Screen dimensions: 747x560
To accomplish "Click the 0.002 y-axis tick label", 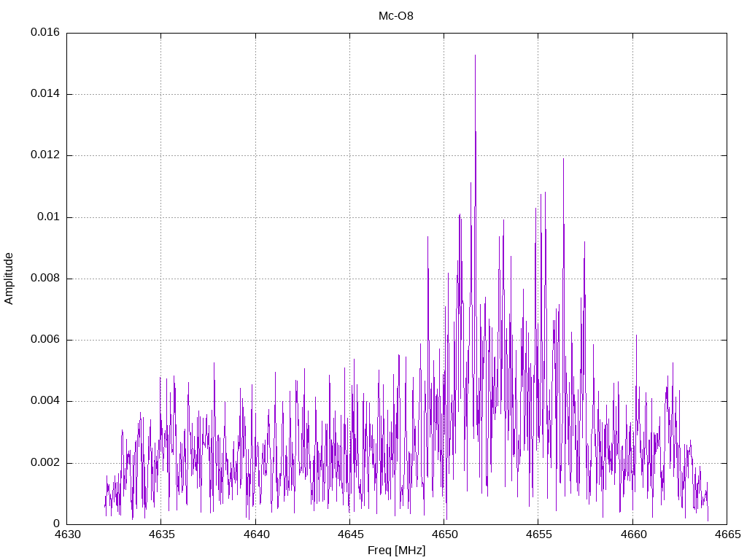I will click(45, 463).
